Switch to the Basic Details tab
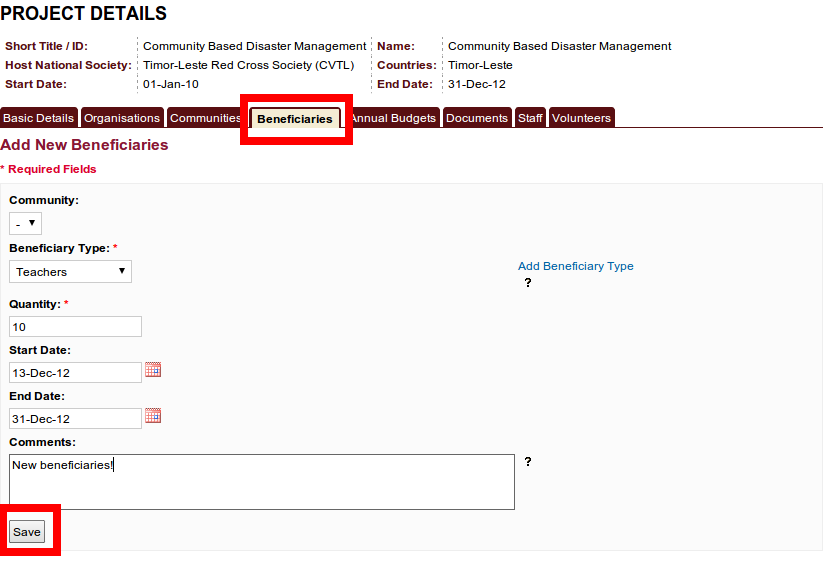The width and height of the screenshot is (824, 564). tap(39, 118)
